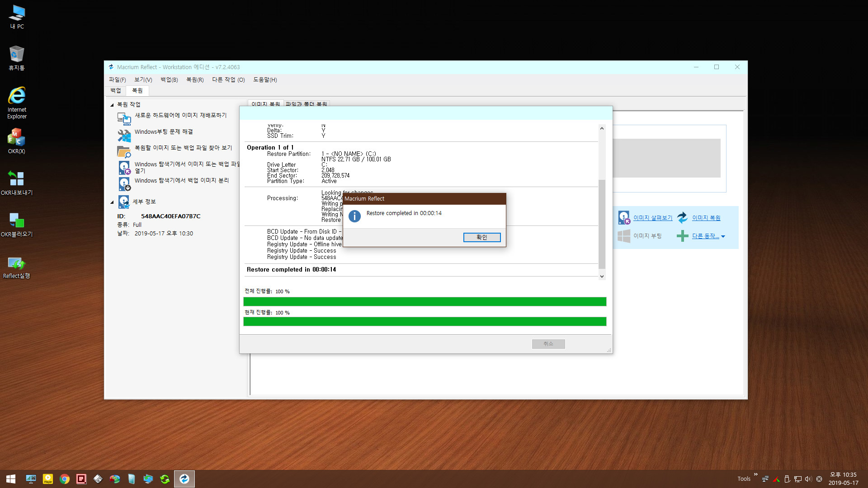This screenshot has width=868, height=488.
Task: Click the browse for image folder icon
Action: 124,151
